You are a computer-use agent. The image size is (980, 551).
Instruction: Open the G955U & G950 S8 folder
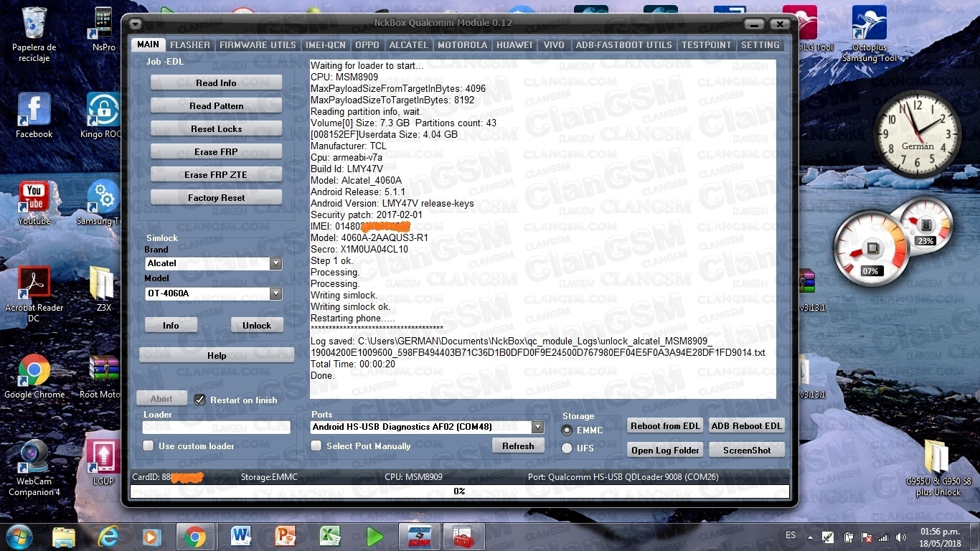pos(938,468)
